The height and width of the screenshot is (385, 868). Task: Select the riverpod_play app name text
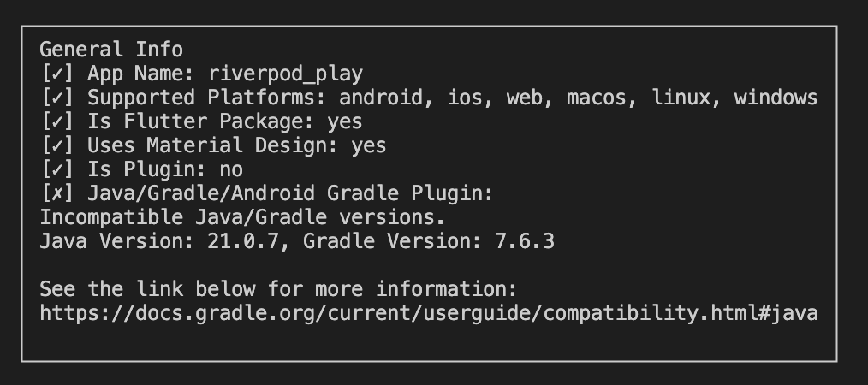pyautogui.click(x=286, y=74)
